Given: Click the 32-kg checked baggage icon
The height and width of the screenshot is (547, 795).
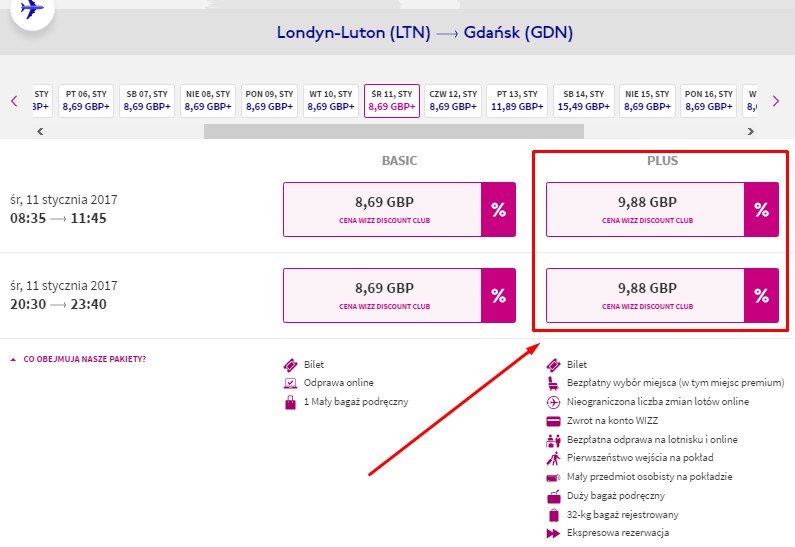Looking at the screenshot, I should 553,515.
